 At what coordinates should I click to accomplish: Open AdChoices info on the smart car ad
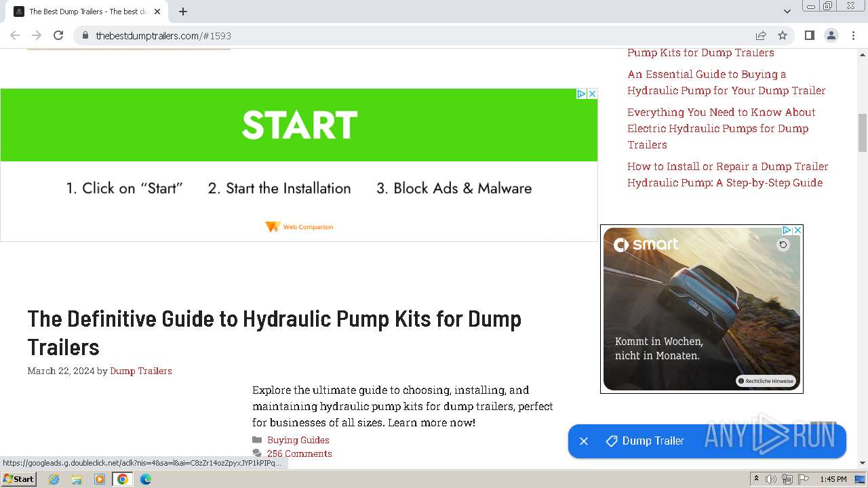tap(787, 230)
